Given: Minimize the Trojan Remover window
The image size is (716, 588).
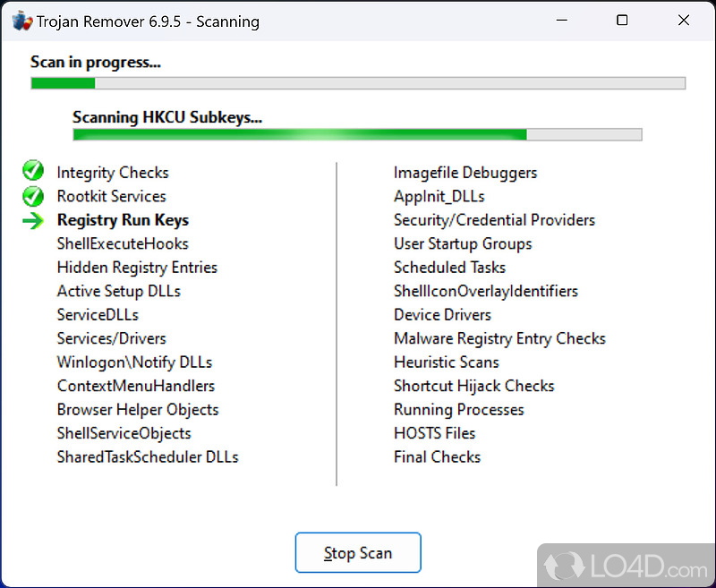Looking at the screenshot, I should tap(562, 21).
